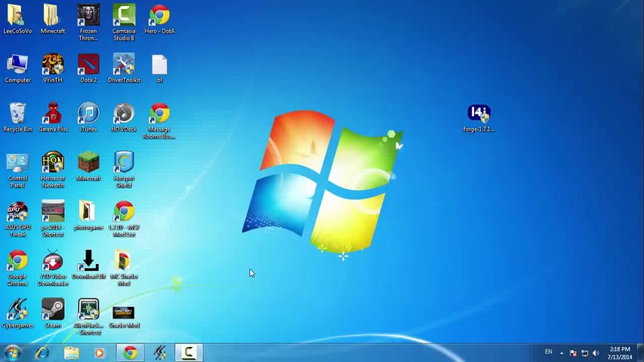Launch Camtasia Studio 8 desktop shortcut

[x=124, y=23]
